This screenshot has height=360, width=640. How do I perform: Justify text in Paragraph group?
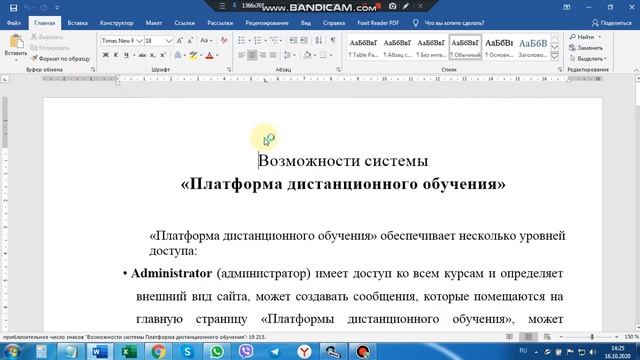tap(273, 55)
